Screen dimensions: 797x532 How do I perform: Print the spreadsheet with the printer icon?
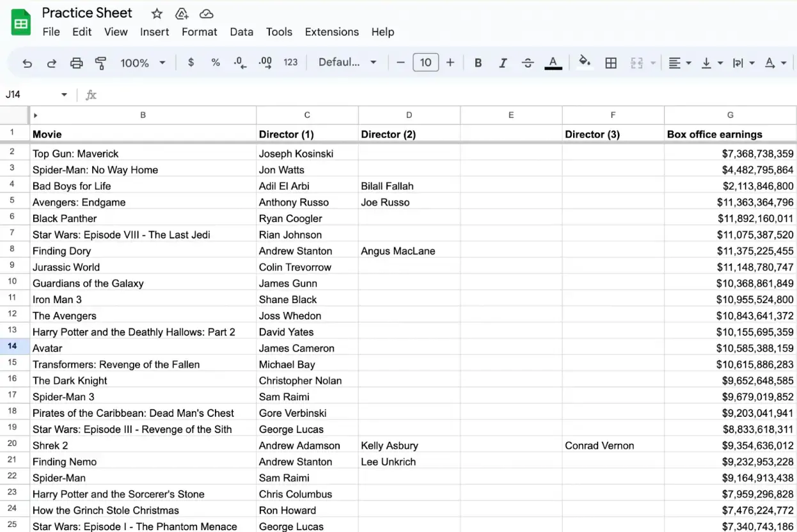pyautogui.click(x=76, y=63)
